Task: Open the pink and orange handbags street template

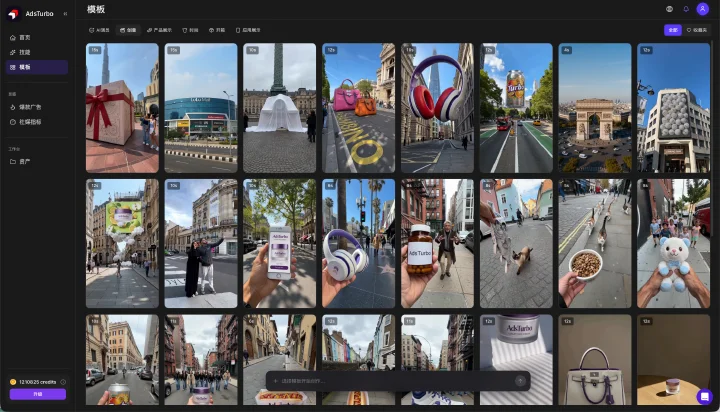Action: [x=359, y=108]
